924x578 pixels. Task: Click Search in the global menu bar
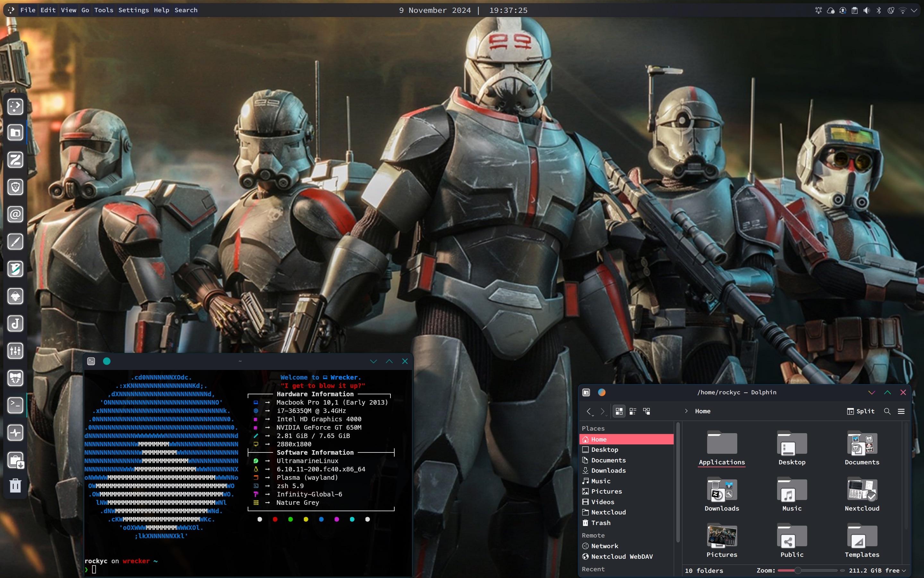pos(186,10)
